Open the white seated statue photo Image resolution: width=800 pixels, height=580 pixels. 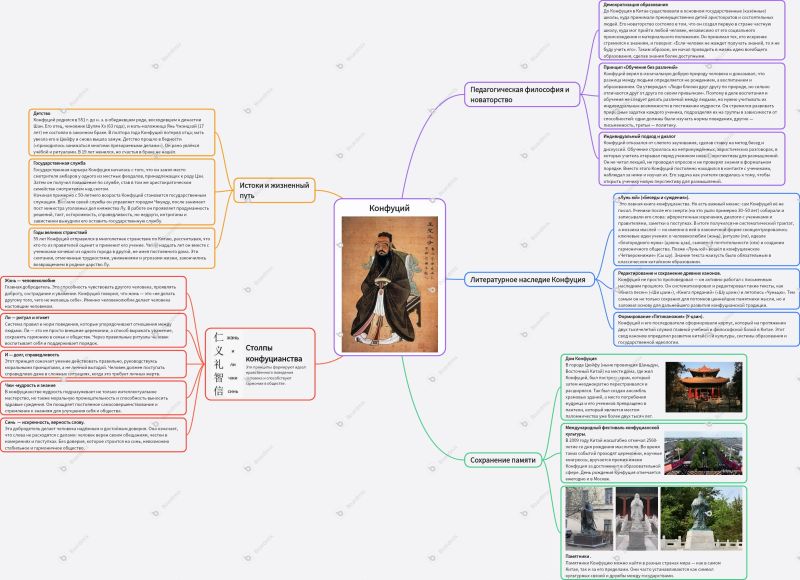pos(637,519)
